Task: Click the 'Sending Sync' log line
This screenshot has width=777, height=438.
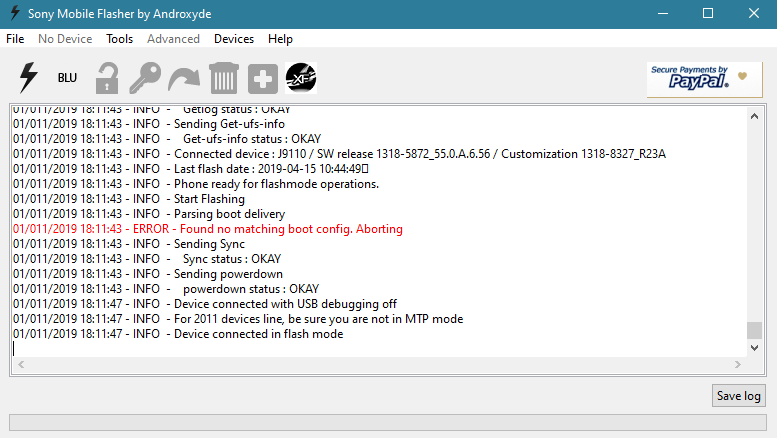Action: (129, 244)
